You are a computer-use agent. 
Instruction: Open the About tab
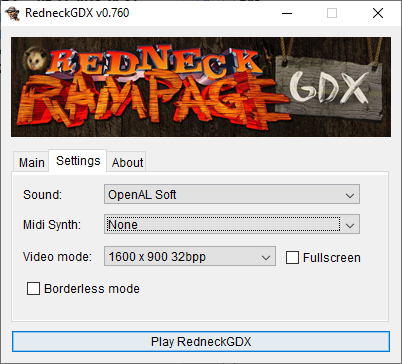(x=127, y=162)
